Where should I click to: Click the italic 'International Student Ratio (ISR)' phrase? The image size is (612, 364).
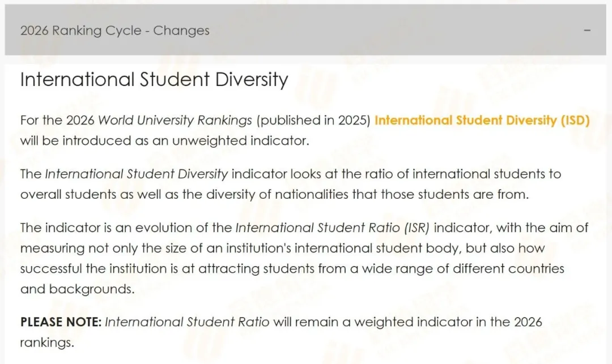332,228
